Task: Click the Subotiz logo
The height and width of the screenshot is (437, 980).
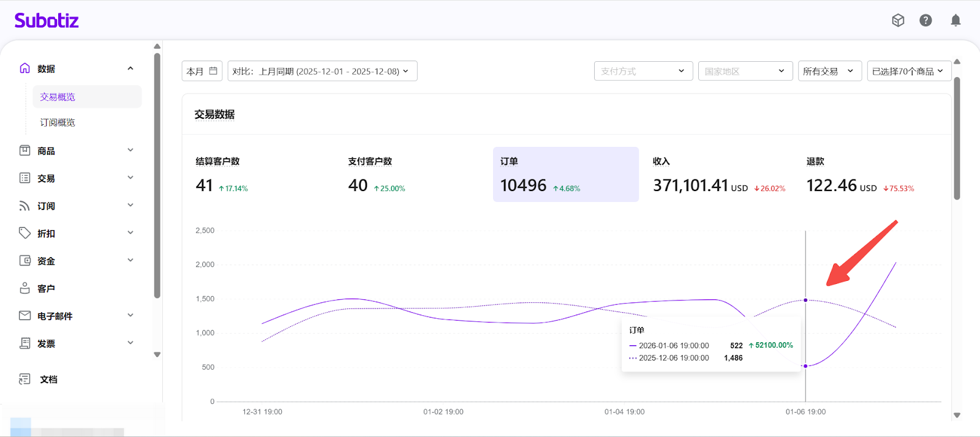Action: tap(47, 21)
